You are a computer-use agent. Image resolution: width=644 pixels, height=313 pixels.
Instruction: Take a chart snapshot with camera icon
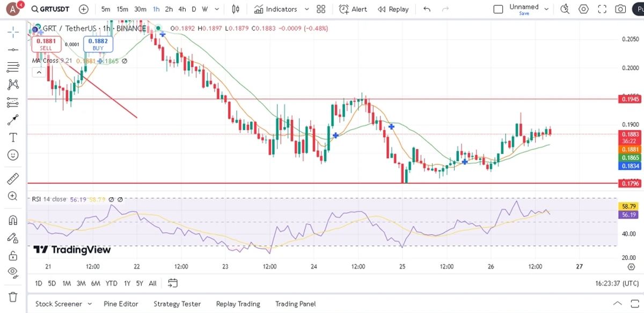620,9
